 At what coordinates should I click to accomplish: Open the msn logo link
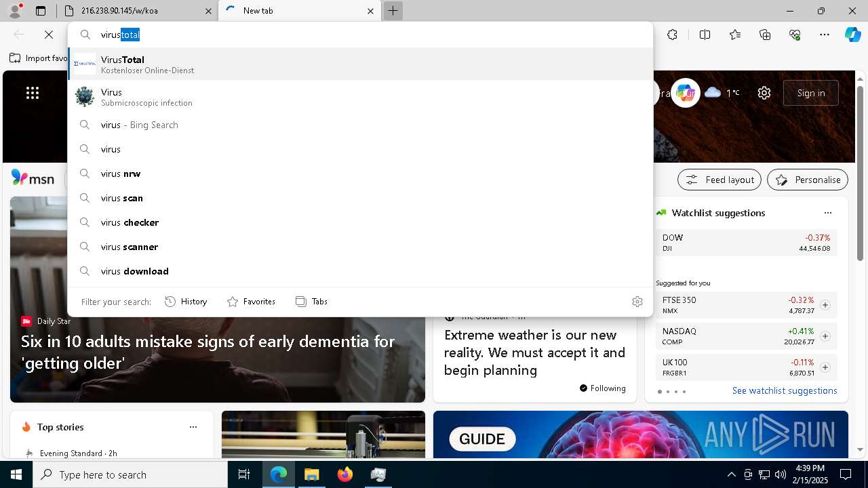(x=33, y=178)
